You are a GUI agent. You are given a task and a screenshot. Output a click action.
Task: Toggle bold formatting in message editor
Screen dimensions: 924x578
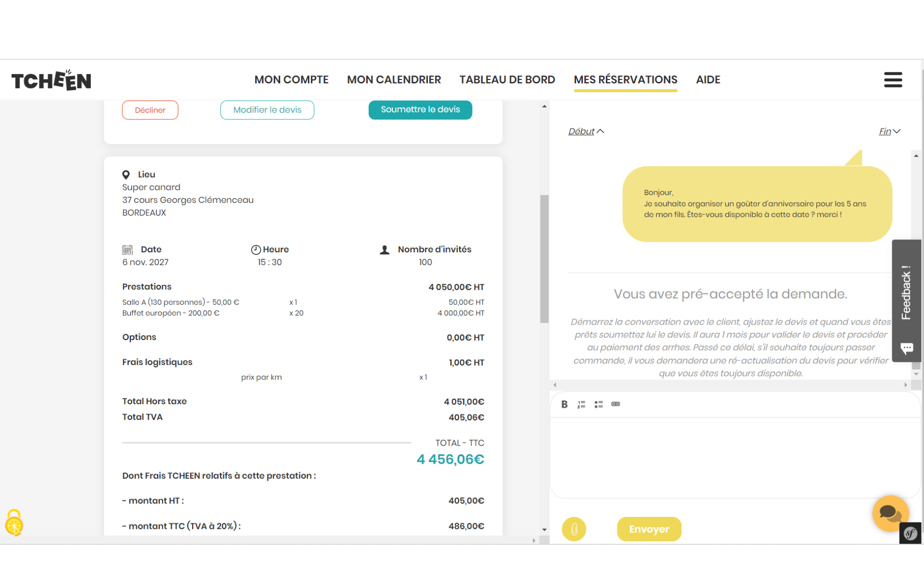pos(565,404)
